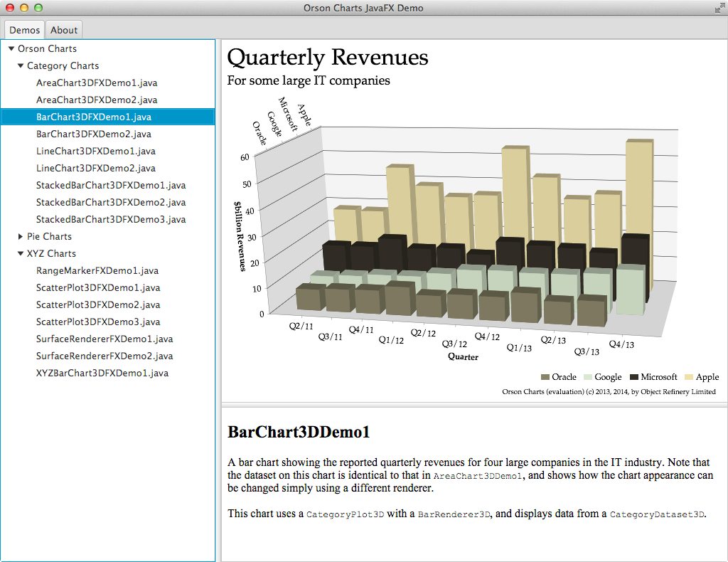Click the fullscreen arrows icon in title bar
Screen dimensions: 728x562
click(x=719, y=8)
